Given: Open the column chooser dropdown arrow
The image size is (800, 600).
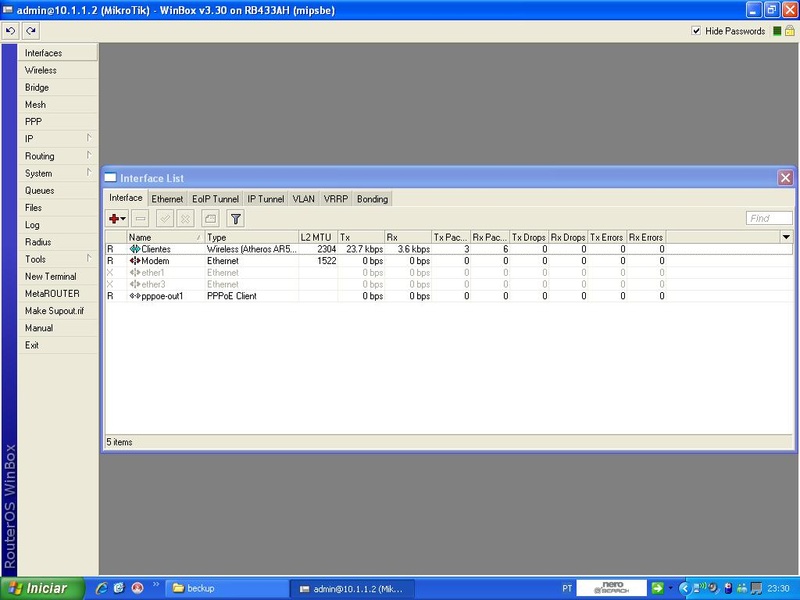Looking at the screenshot, I should coord(786,237).
